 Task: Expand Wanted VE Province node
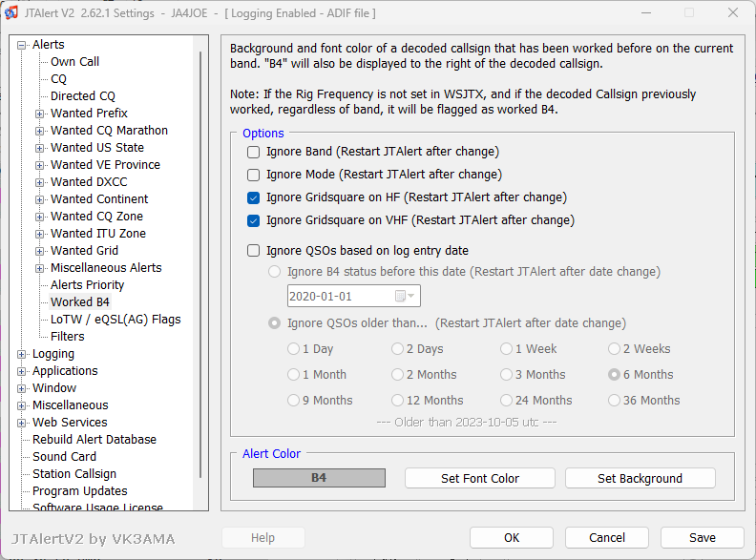pyautogui.click(x=39, y=165)
